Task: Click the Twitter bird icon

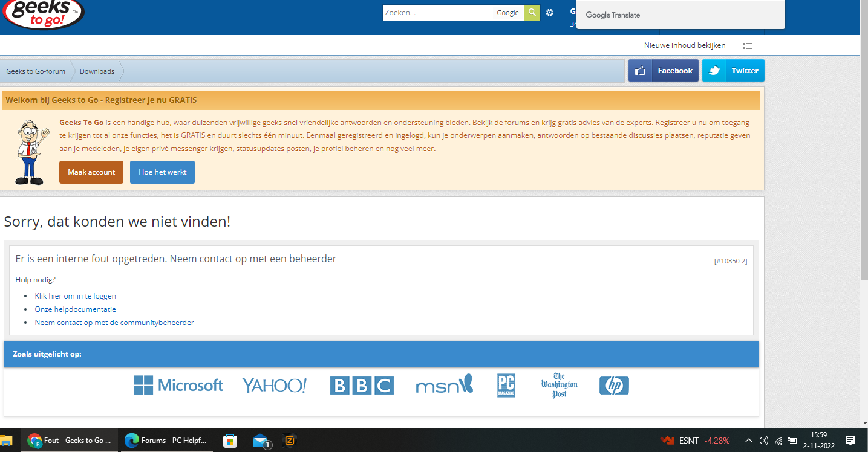Action: 714,71
